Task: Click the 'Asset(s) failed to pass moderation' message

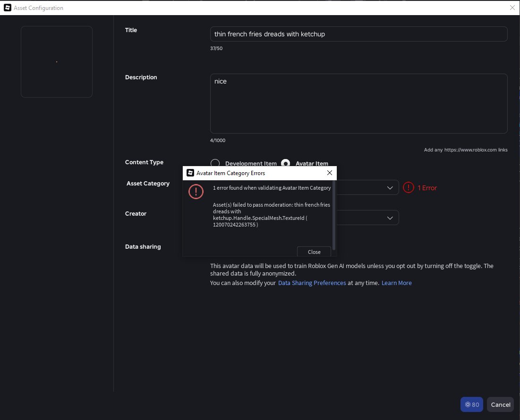Action: pos(271,215)
